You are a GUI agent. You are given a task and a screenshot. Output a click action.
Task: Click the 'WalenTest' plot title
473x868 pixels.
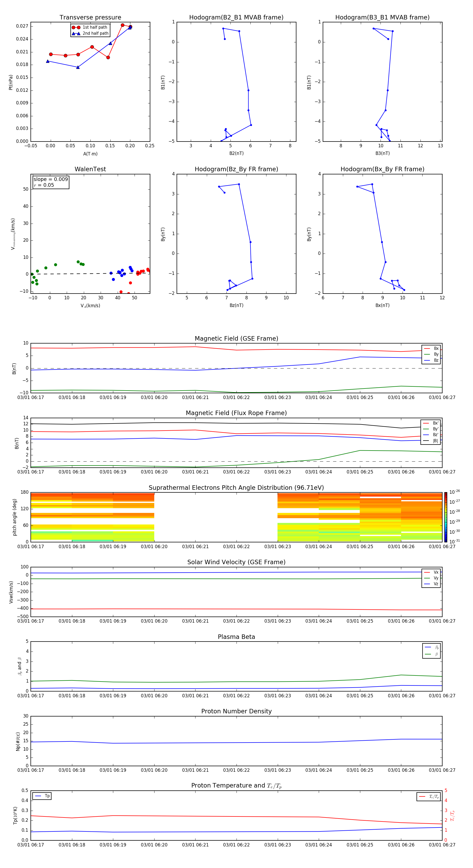tap(90, 169)
